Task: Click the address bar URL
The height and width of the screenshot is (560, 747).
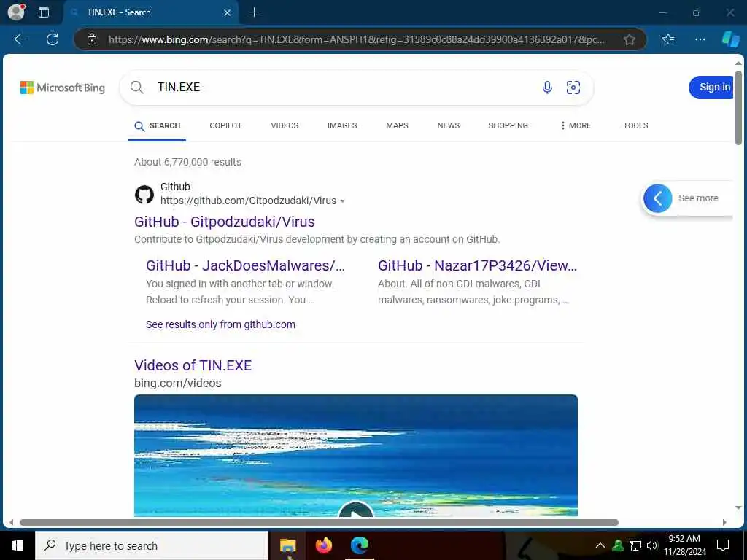Action: [356, 39]
